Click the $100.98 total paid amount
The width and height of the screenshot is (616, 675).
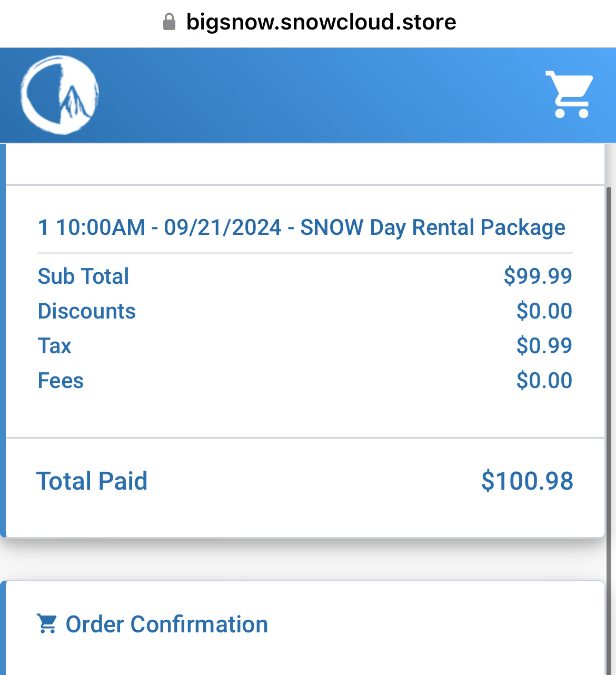point(527,481)
